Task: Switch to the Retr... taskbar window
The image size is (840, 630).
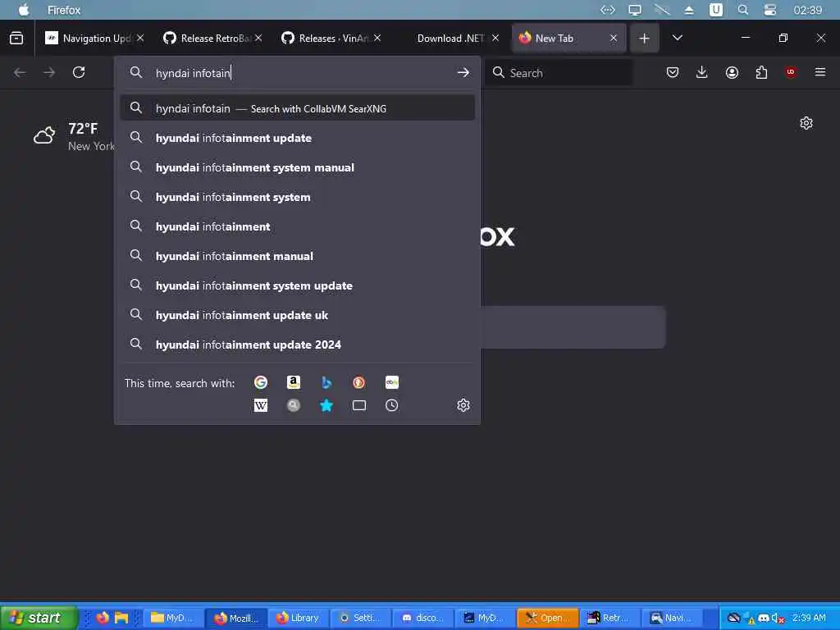Action: tap(609, 618)
